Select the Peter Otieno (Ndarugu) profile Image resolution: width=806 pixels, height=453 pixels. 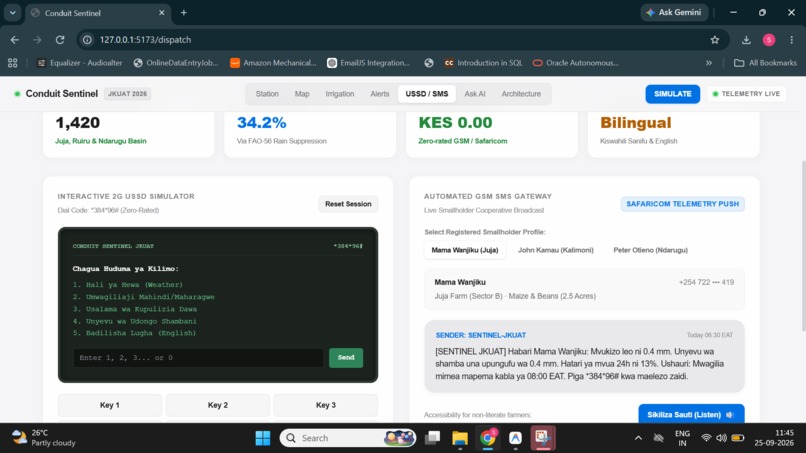(x=650, y=250)
